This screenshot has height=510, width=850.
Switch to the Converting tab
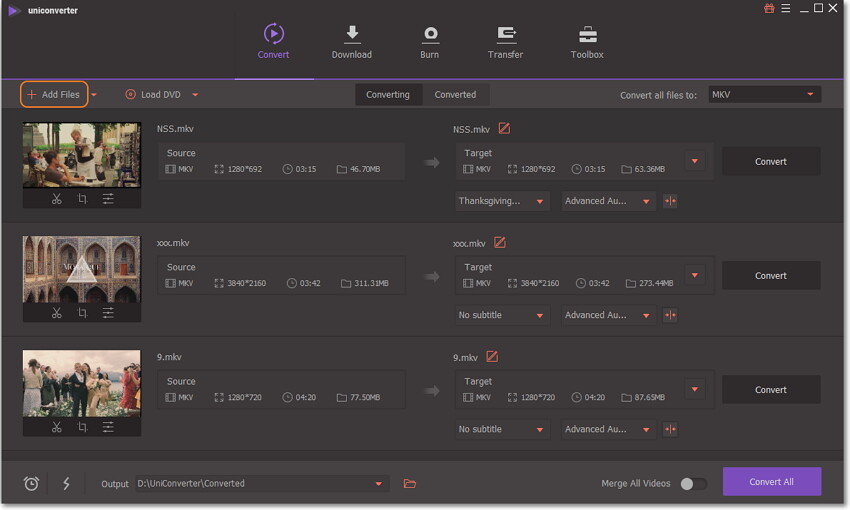point(388,94)
